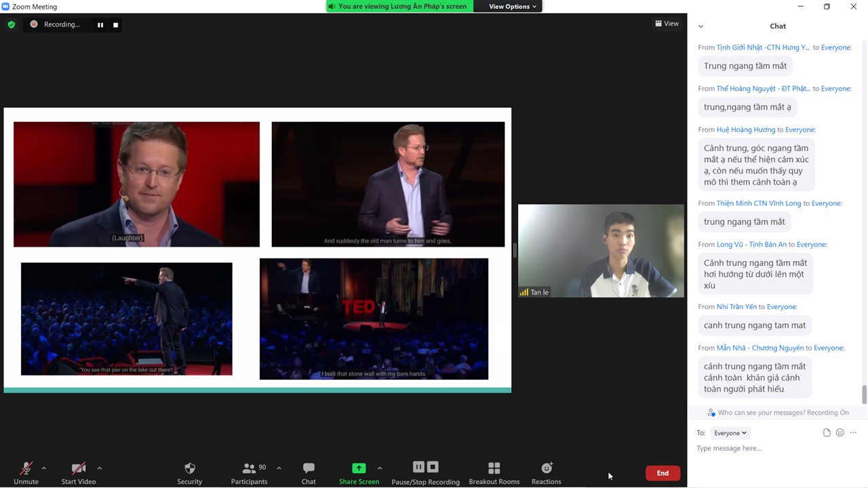Click the green Share Screen button
The image size is (868, 488).
point(359,473)
